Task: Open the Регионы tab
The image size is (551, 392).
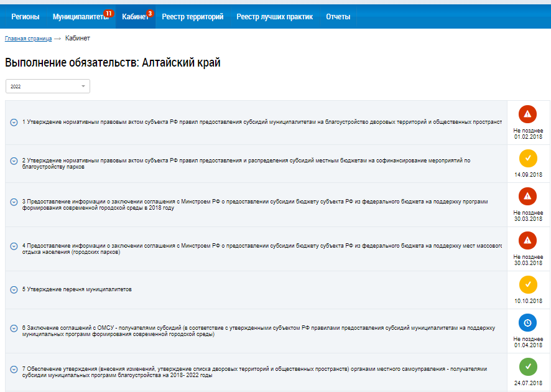Action: [25, 17]
